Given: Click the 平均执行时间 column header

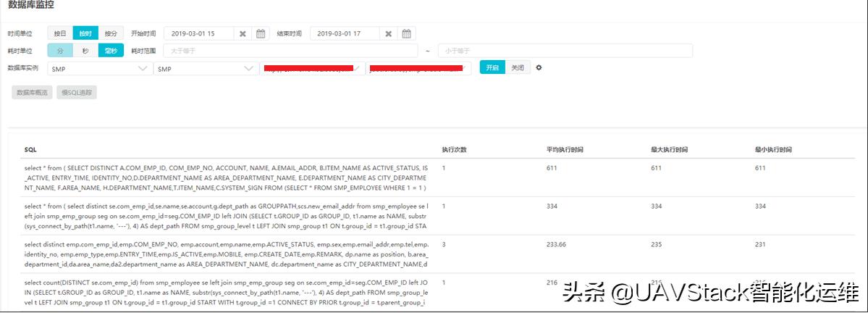Looking at the screenshot, I should tap(564, 150).
